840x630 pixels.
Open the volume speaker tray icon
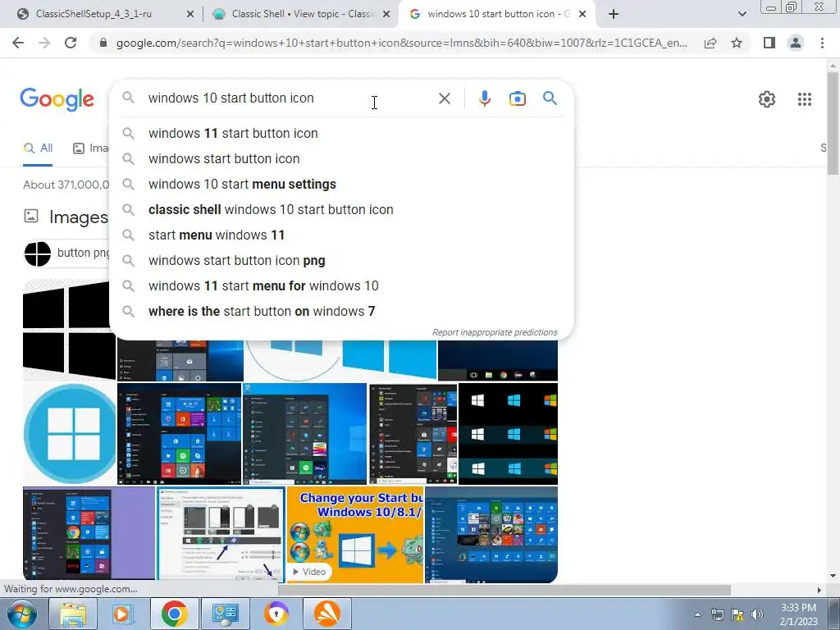[757, 614]
